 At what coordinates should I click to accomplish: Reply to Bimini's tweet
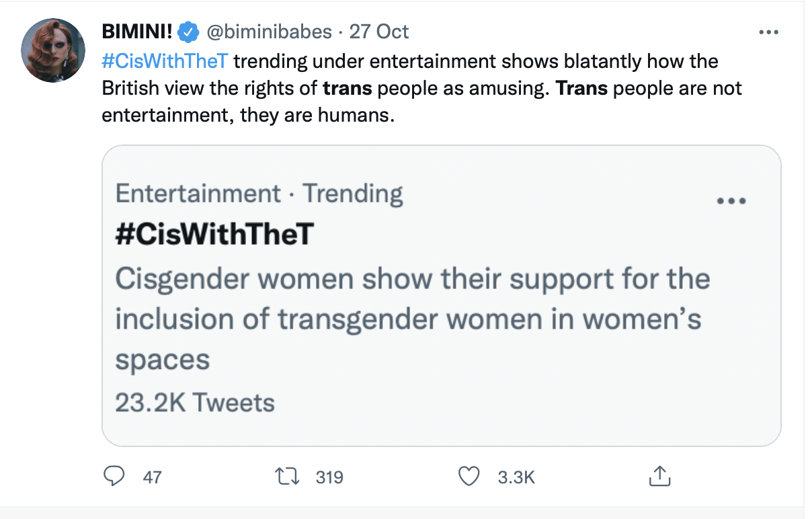click(x=114, y=476)
